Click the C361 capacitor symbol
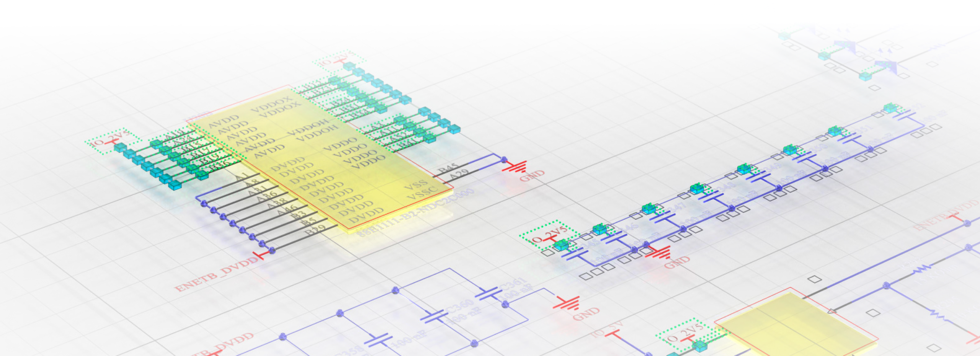The image size is (980, 356). coord(488,294)
